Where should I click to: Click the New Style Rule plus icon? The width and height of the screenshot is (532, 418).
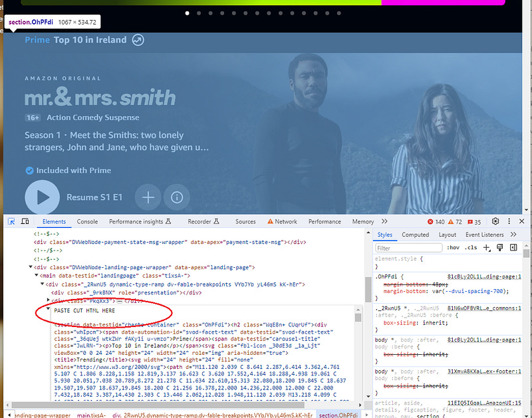click(487, 248)
